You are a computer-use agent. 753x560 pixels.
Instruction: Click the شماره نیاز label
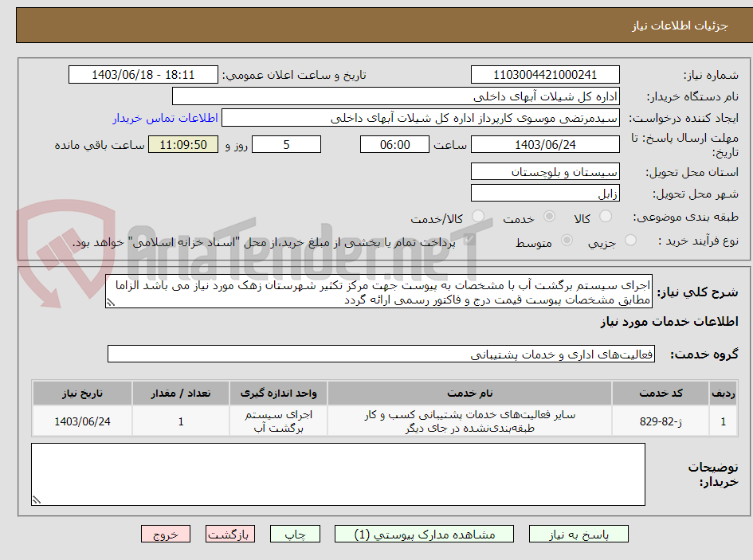pos(711,76)
